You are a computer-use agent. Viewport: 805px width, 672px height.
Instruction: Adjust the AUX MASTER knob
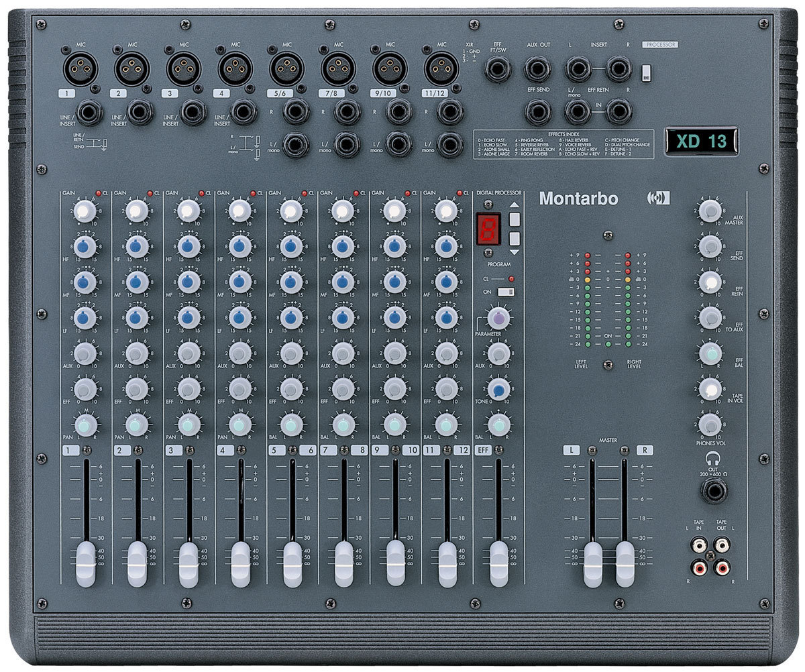(x=710, y=211)
